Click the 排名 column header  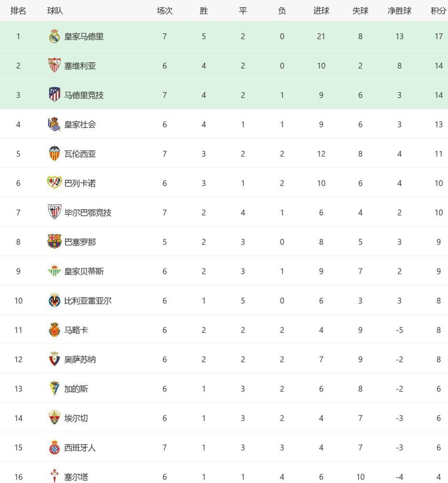18,11
